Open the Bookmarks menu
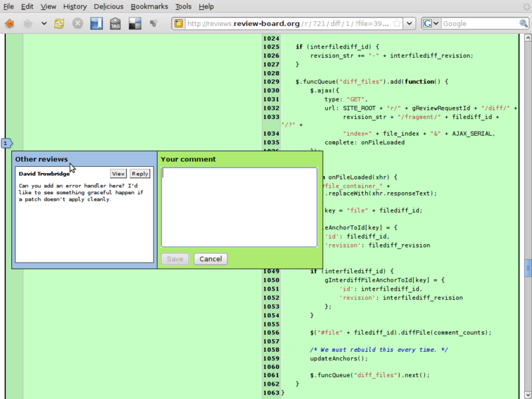Screen dimensions: 532x399 coord(150,6)
